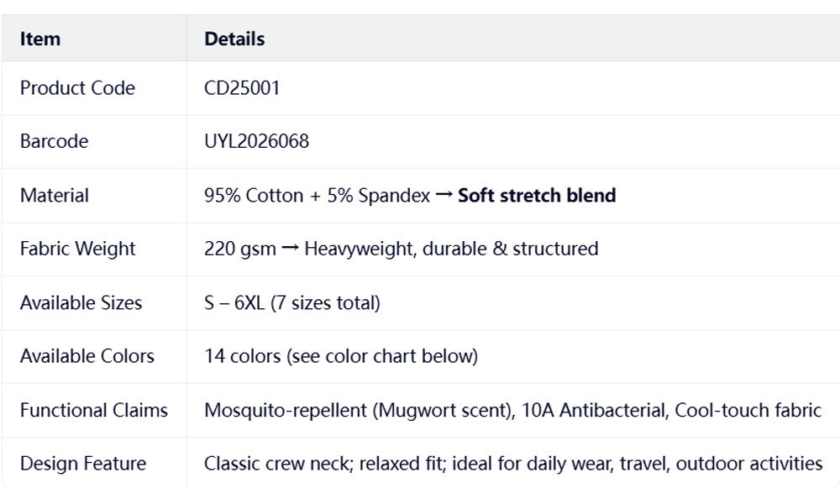Select the "Material" row label
Viewport: 840px width, 504px height.
point(54,196)
